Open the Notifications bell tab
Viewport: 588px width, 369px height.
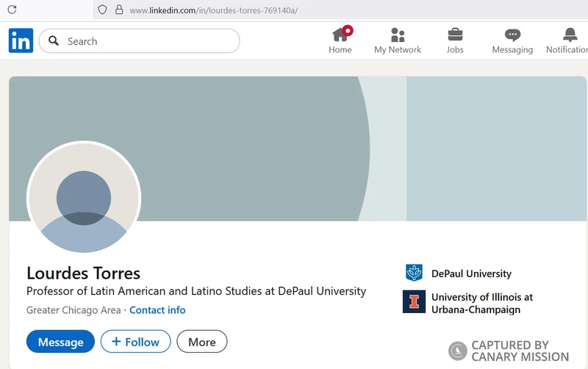pos(567,40)
